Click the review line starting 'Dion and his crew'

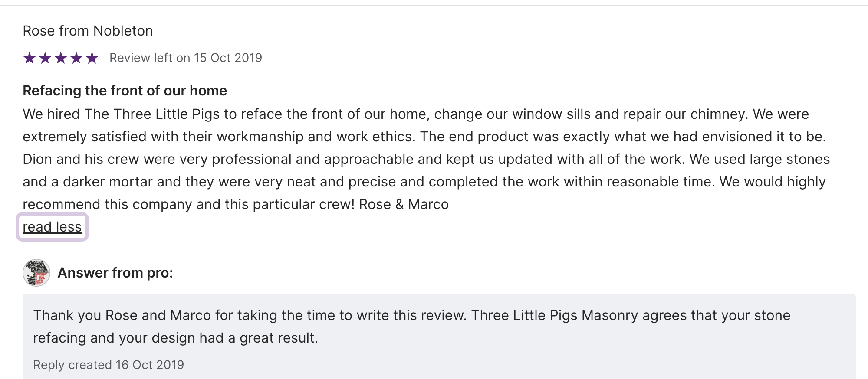click(426, 159)
